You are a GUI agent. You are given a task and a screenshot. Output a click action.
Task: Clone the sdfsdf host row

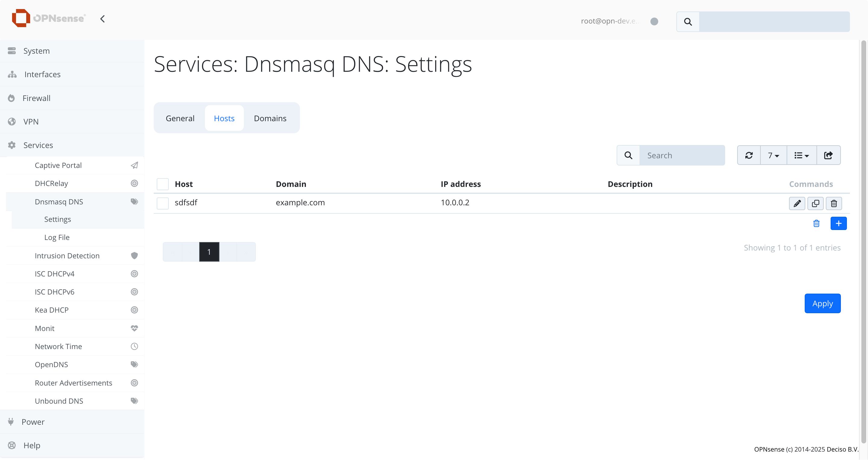[x=815, y=203]
